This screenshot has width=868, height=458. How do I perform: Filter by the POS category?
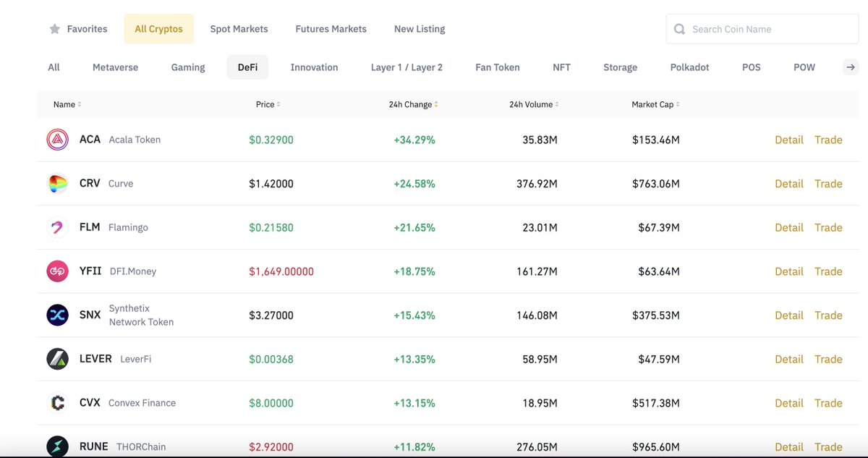(x=752, y=67)
